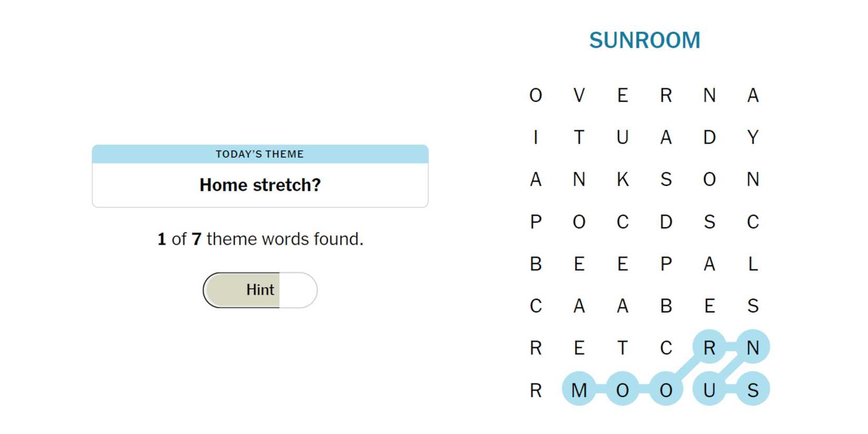
Task: Select the P between B and E
Action: coord(666,264)
